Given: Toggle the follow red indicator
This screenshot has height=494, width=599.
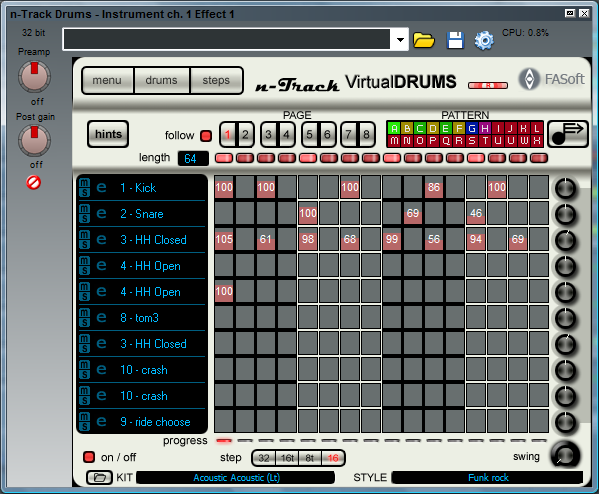Looking at the screenshot, I should coord(206,136).
